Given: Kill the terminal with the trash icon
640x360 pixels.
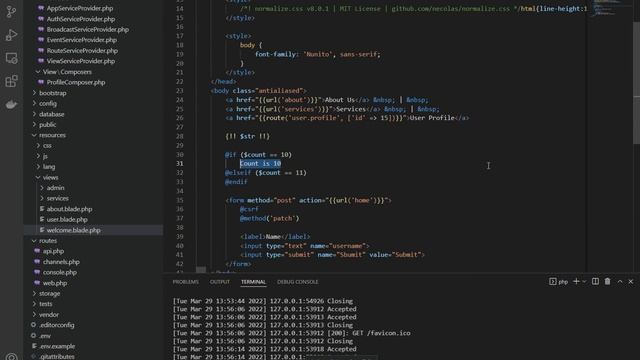Looking at the screenshot, I should click(x=607, y=281).
